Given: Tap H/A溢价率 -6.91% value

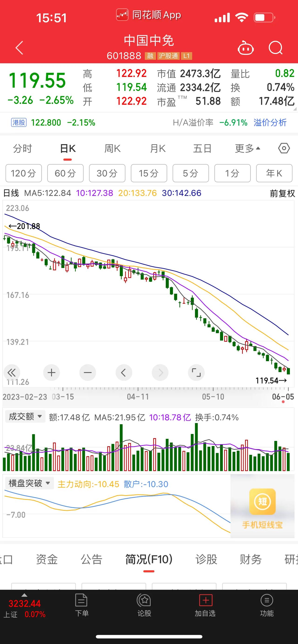Looking at the screenshot, I should (210, 123).
